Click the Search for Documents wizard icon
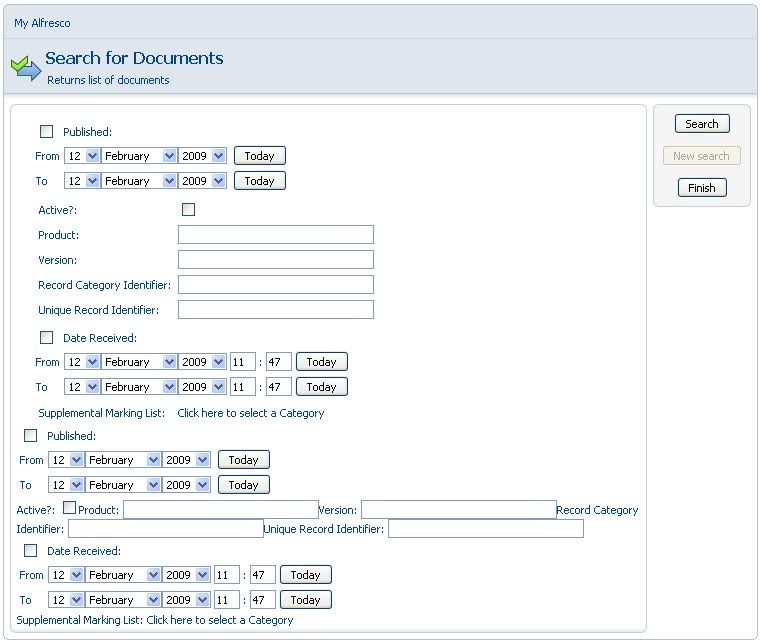Viewport: 762px width, 643px height. (26, 68)
